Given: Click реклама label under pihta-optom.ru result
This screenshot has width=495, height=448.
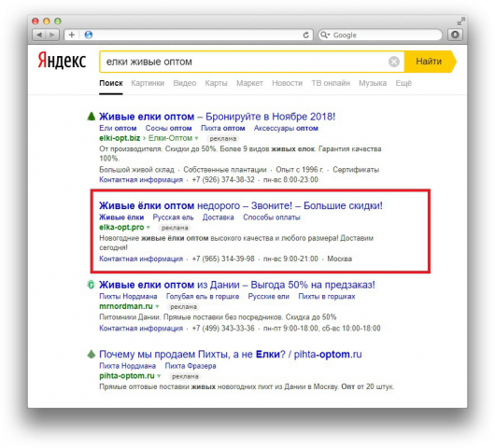Looking at the screenshot, I should pos(185,376).
